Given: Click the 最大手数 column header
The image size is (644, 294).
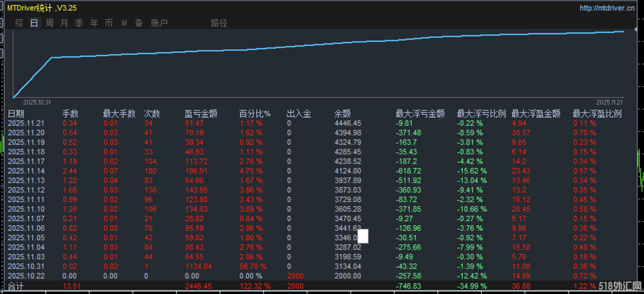Looking at the screenshot, I should 119,114.
